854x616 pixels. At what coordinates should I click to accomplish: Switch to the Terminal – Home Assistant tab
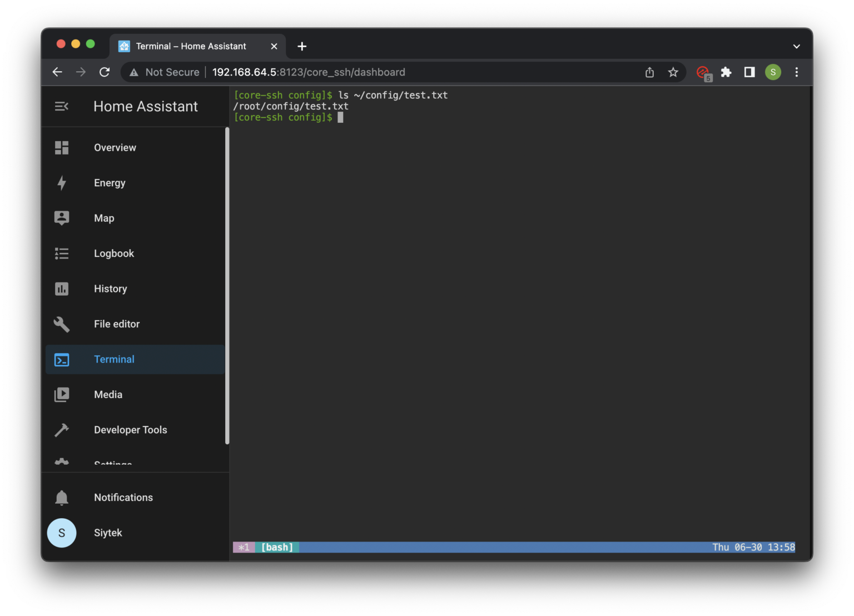(189, 46)
